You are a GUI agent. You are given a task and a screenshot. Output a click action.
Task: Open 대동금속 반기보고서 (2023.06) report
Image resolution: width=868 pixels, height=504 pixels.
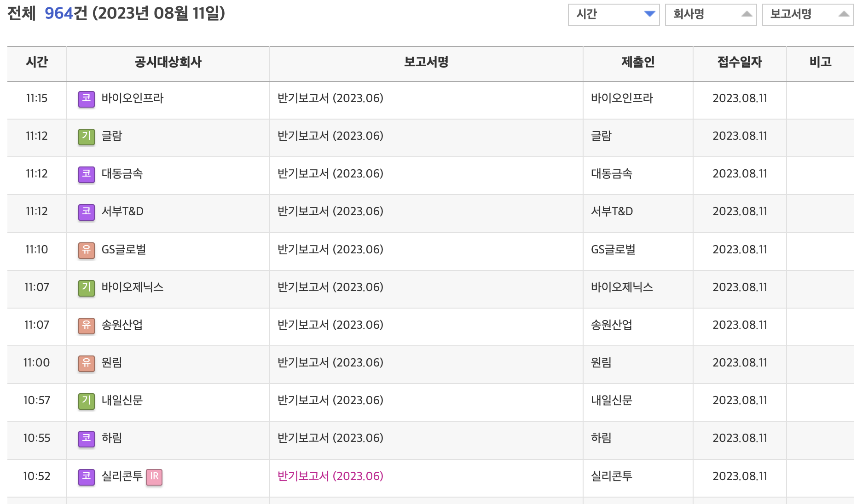(x=330, y=173)
